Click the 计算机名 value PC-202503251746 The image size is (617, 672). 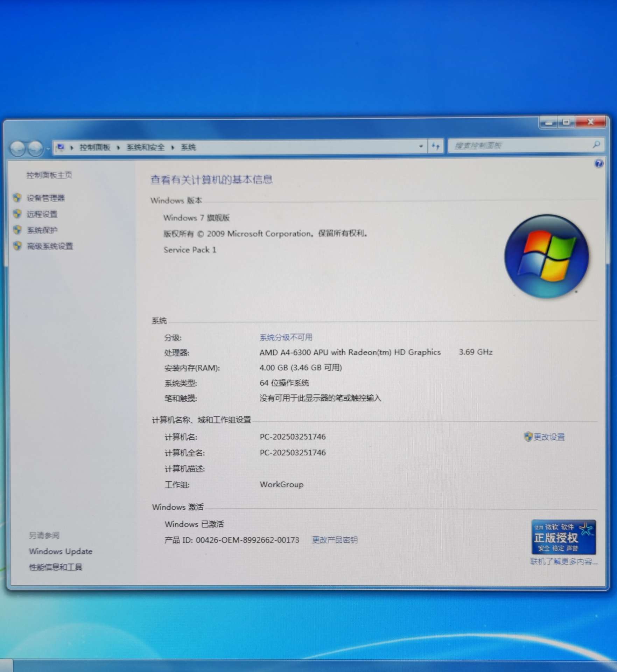(293, 437)
